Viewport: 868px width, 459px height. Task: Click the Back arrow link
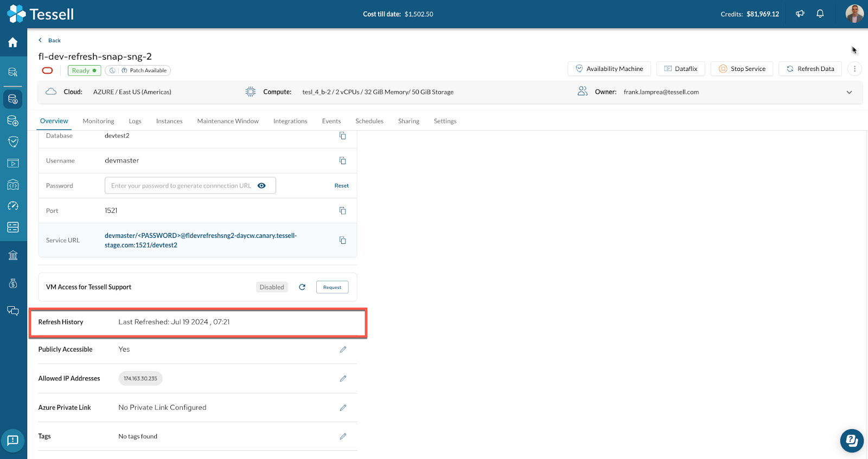(x=49, y=40)
